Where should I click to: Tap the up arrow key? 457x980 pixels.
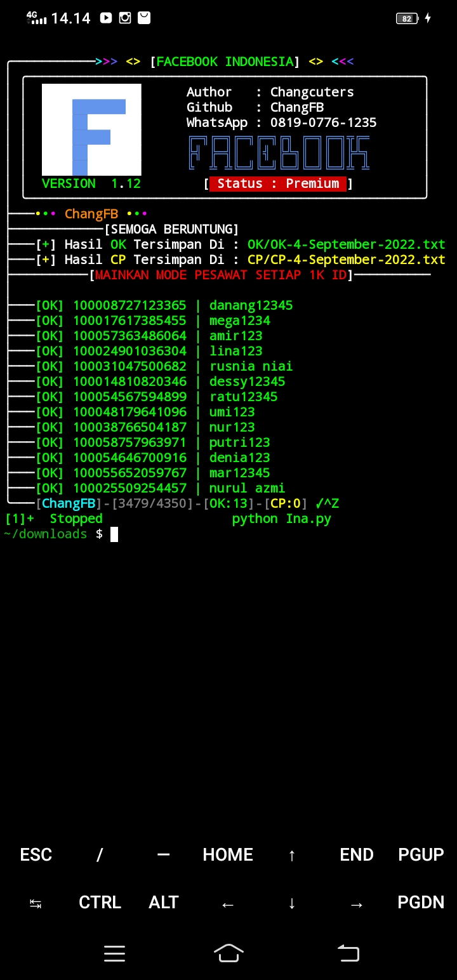point(292,856)
